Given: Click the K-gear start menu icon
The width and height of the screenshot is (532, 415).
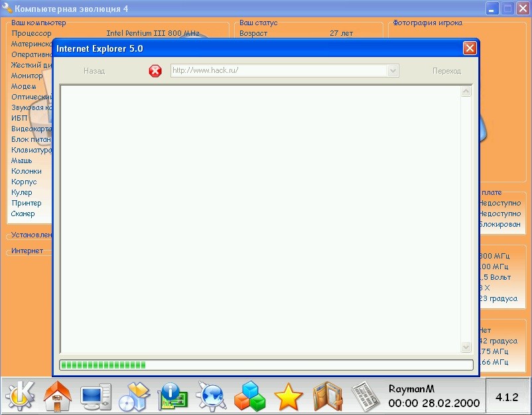Looking at the screenshot, I should (20, 395).
